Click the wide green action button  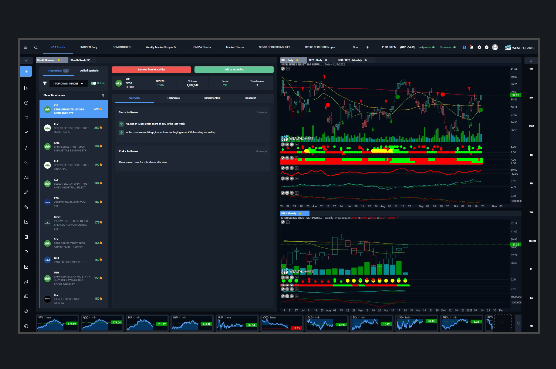(234, 69)
